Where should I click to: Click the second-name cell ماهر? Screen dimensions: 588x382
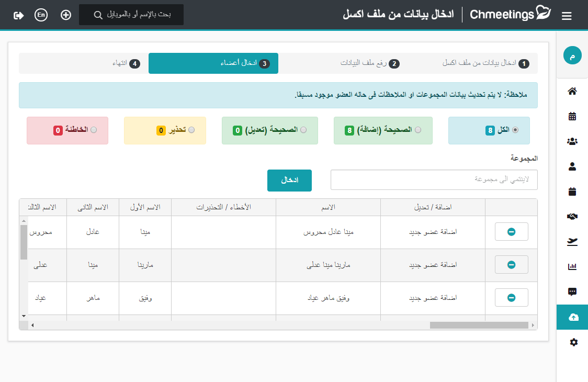point(93,298)
